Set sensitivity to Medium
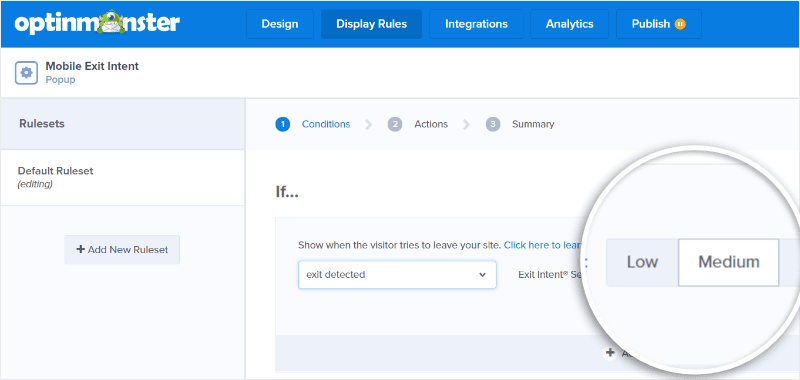 click(x=729, y=262)
